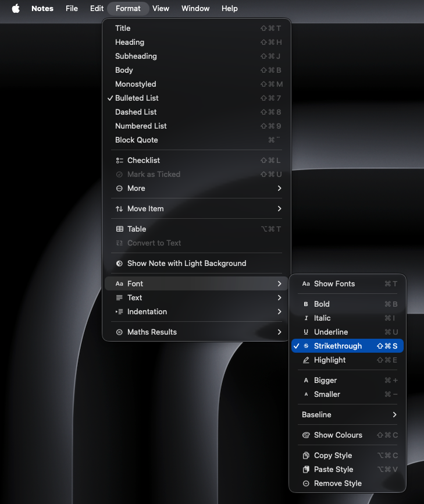This screenshot has width=424, height=504.
Task: Click the Maths Results equals icon
Action: 119,332
